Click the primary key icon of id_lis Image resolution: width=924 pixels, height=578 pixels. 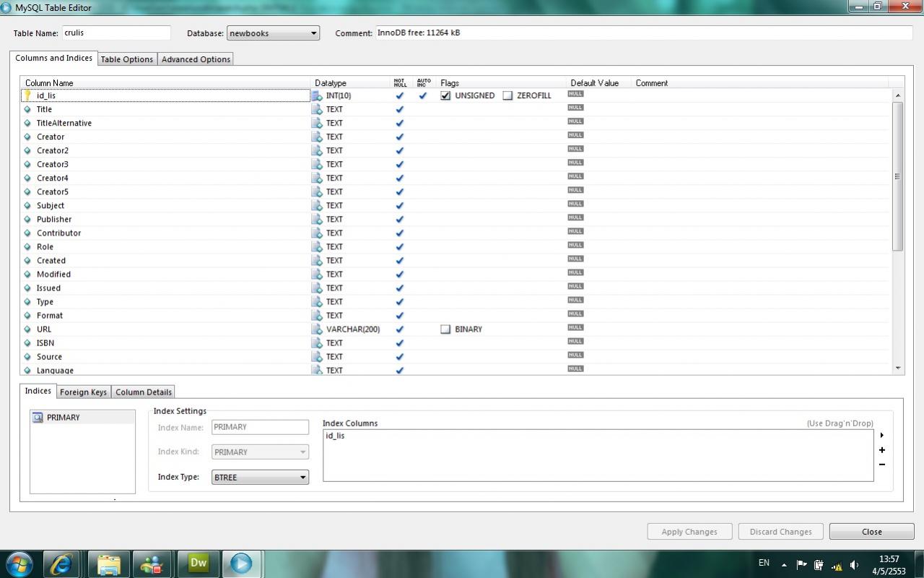27,95
